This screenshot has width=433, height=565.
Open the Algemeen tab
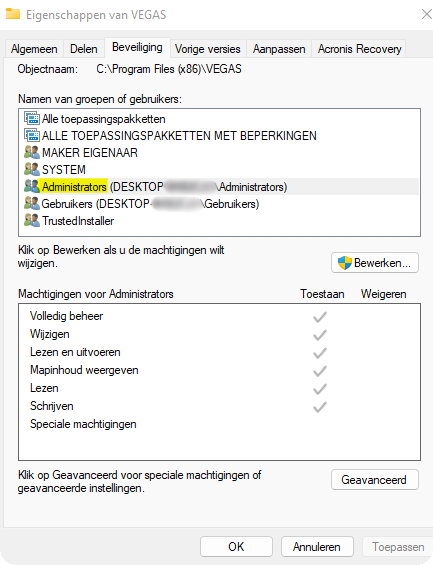click(x=34, y=49)
